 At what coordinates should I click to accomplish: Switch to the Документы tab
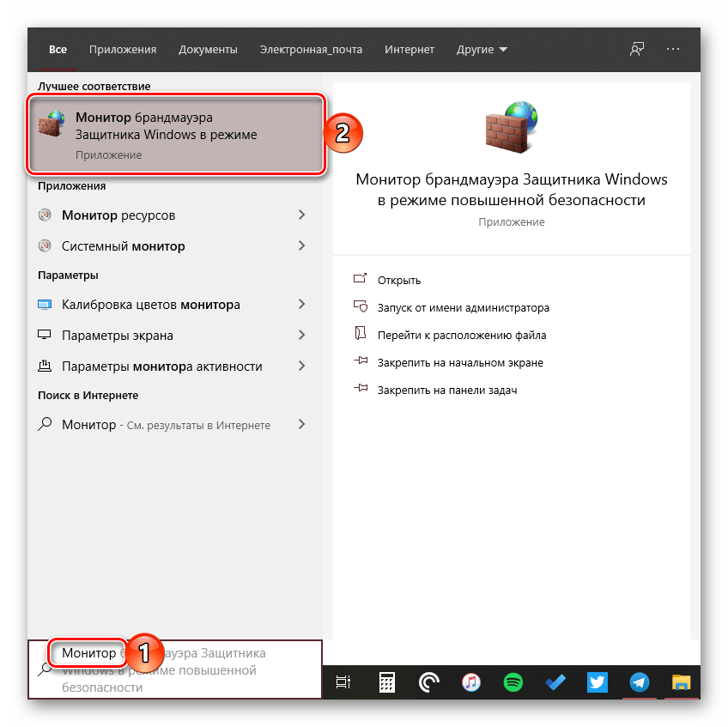208,49
